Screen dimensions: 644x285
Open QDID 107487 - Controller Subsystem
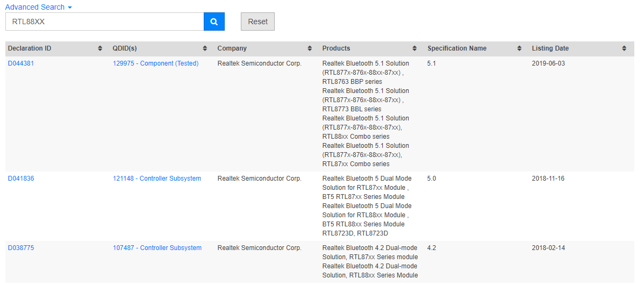tap(158, 248)
